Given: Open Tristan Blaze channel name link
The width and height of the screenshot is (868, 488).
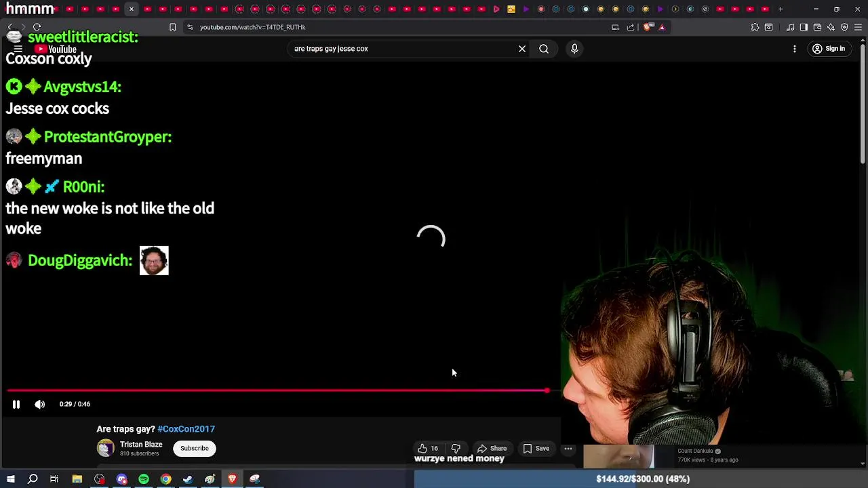Looking at the screenshot, I should (x=141, y=445).
